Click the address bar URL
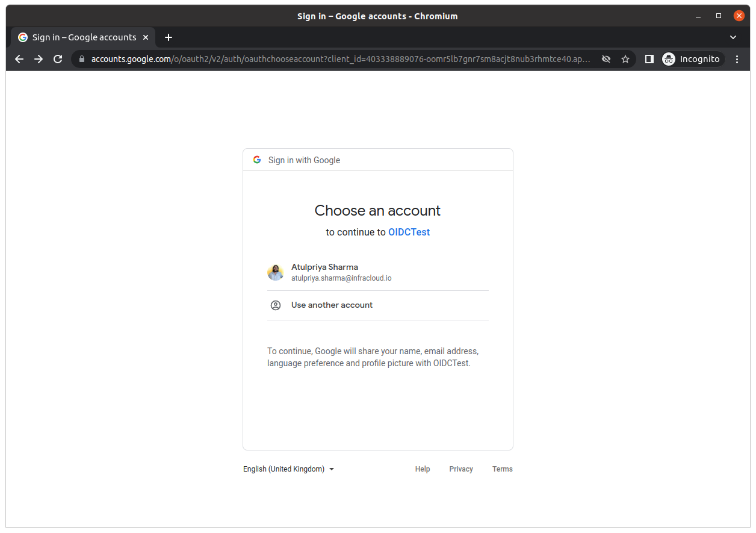The width and height of the screenshot is (756, 533). 341,59
